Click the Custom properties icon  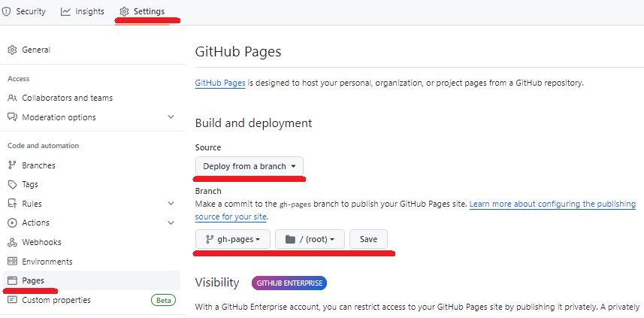(x=12, y=300)
